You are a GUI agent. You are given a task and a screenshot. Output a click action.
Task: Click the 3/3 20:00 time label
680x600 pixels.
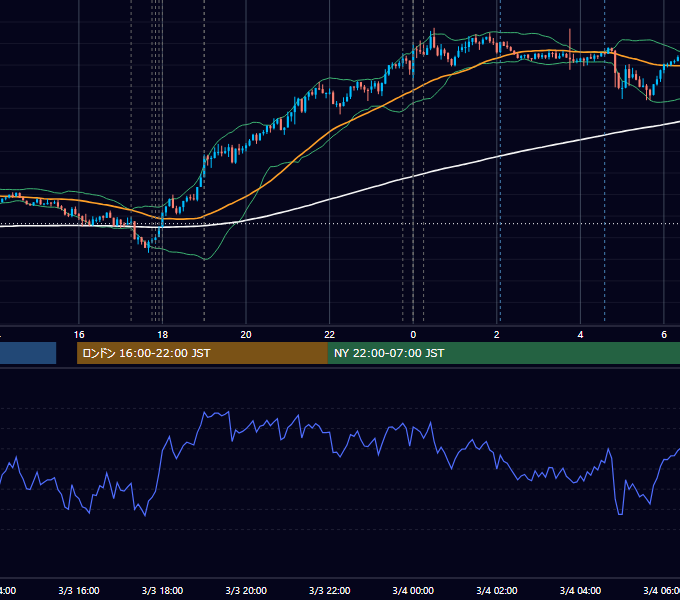[246, 590]
